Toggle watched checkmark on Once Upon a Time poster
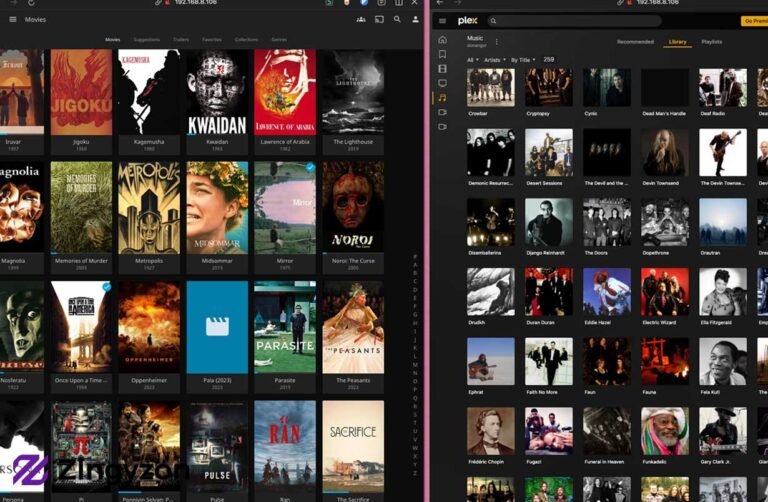Image resolution: width=768 pixels, height=502 pixels. click(107, 287)
